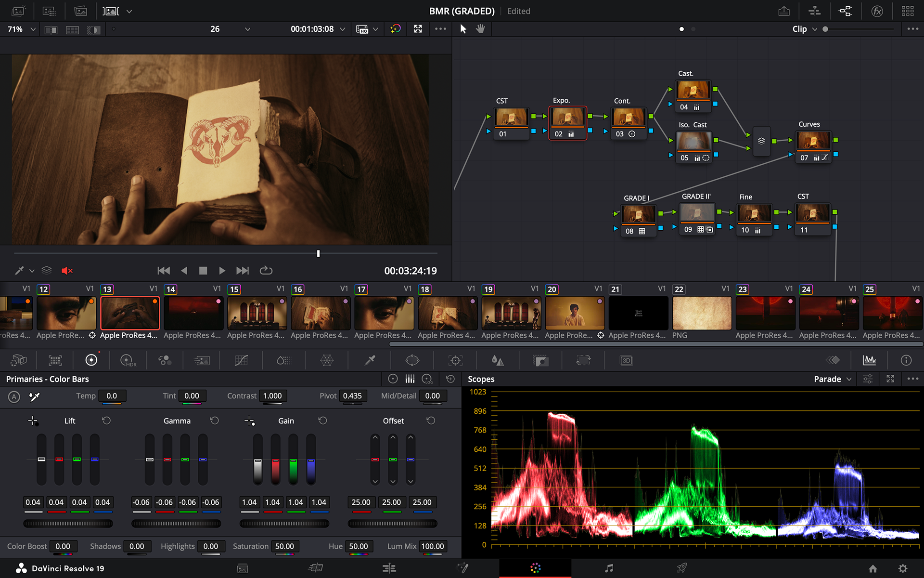Open the Power Window palette
924x578 pixels.
tap(412, 360)
